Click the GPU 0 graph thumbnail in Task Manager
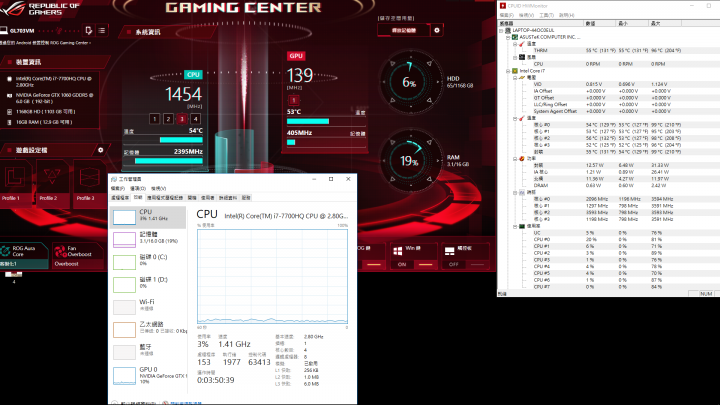This screenshot has width=720, height=405. (124, 375)
